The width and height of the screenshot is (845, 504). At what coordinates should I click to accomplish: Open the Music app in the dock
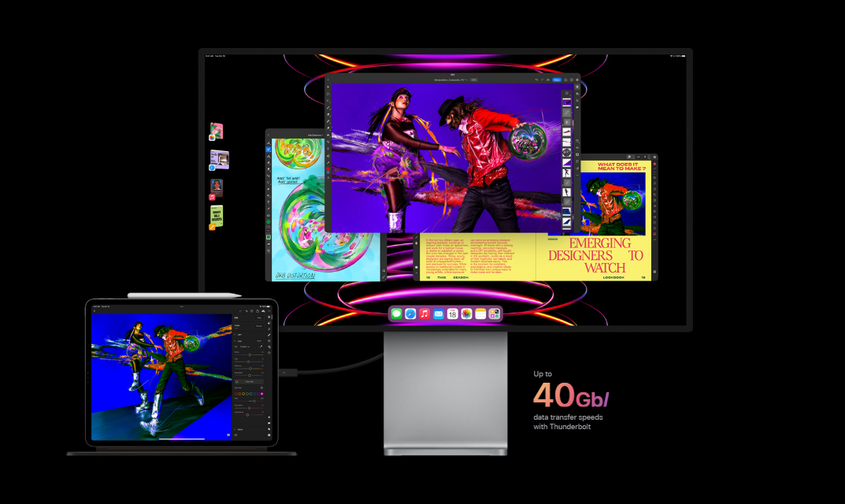[424, 313]
